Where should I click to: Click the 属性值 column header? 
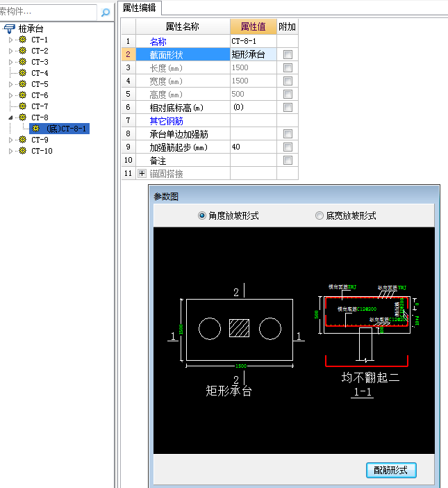point(254,27)
